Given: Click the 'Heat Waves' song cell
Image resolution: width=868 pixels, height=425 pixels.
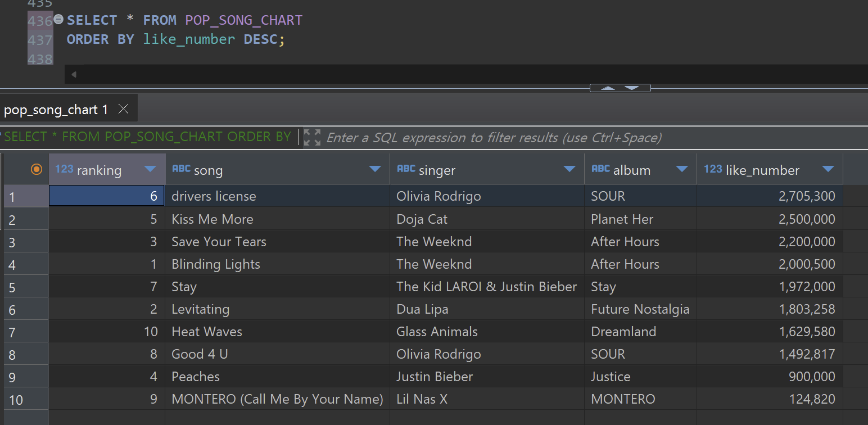Looking at the screenshot, I should point(278,331).
